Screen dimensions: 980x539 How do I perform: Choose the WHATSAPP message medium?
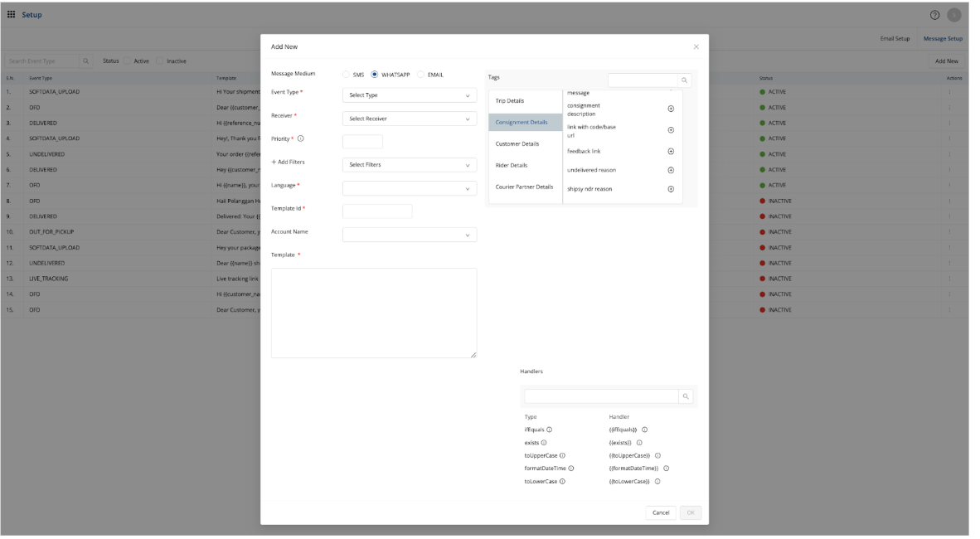pyautogui.click(x=375, y=75)
